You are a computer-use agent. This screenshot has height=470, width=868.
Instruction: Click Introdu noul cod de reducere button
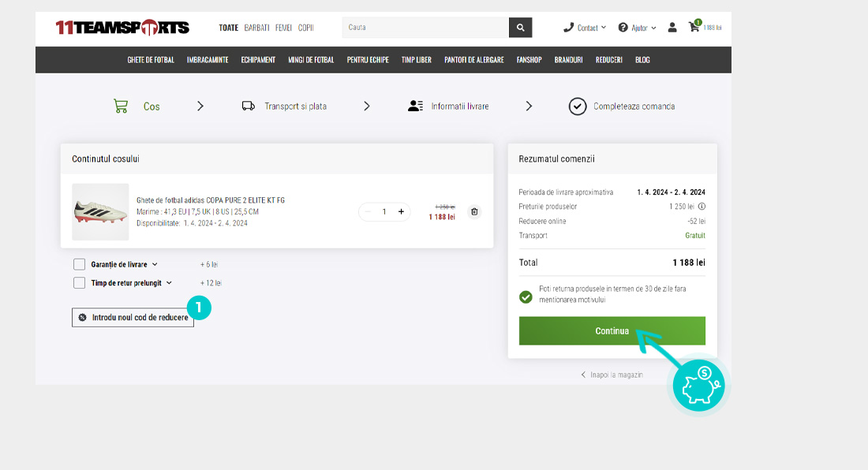point(133,317)
